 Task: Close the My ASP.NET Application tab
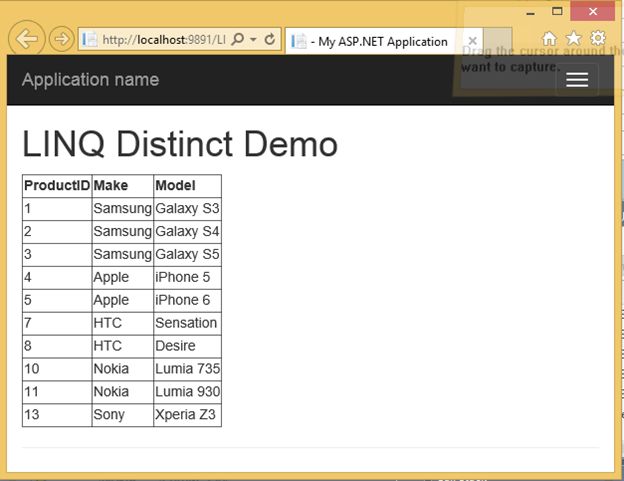471,41
